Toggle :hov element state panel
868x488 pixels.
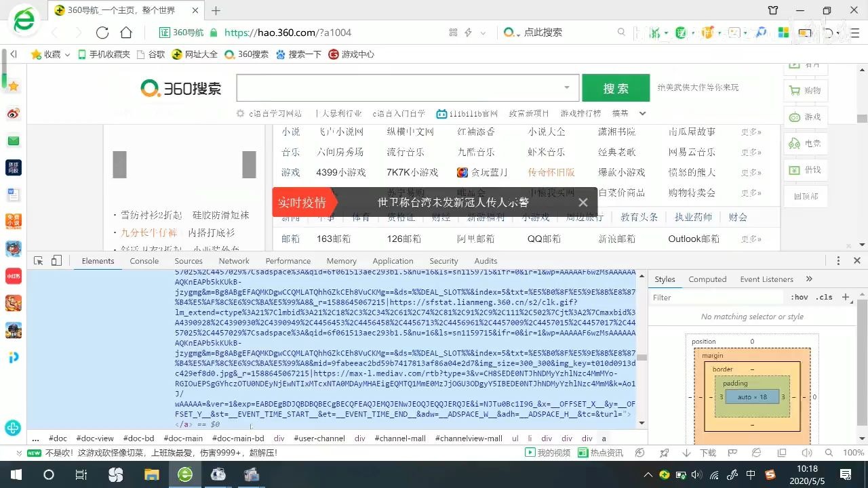coord(800,297)
